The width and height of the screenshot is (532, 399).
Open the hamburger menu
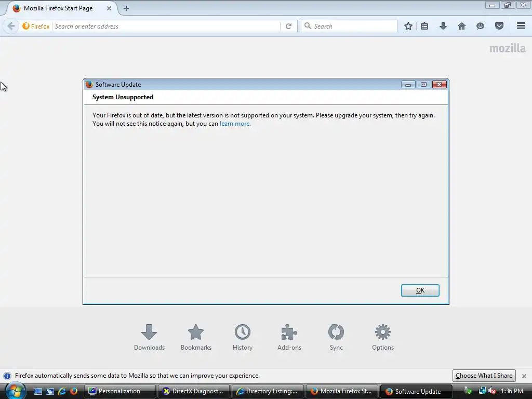(521, 26)
